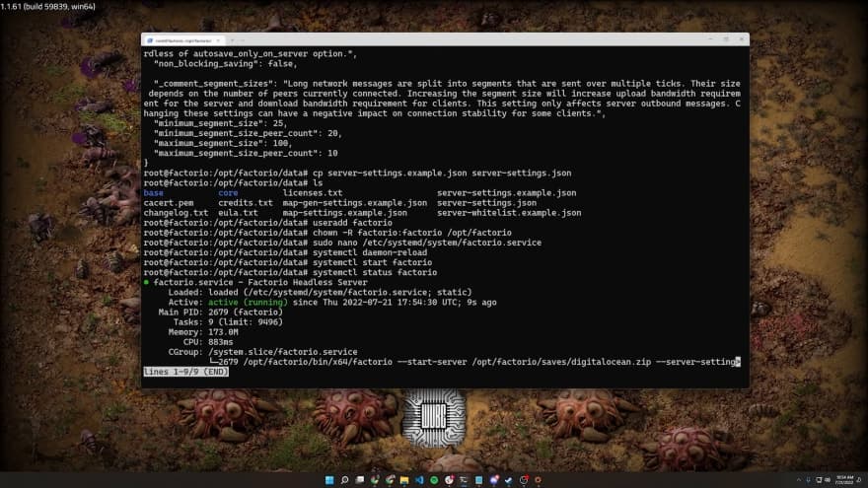Image resolution: width=868 pixels, height=488 pixels.
Task: Open the notifications bell in tray
Action: coord(859,480)
